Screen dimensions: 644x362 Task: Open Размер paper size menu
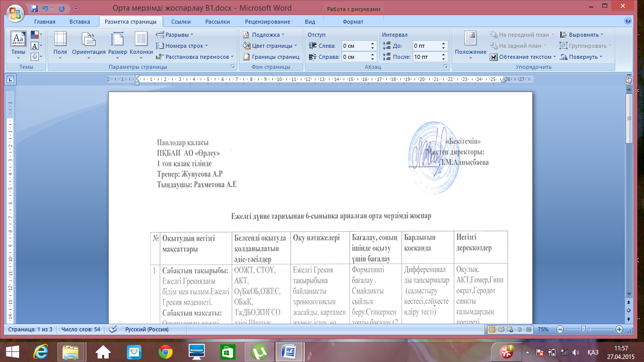pos(117,46)
